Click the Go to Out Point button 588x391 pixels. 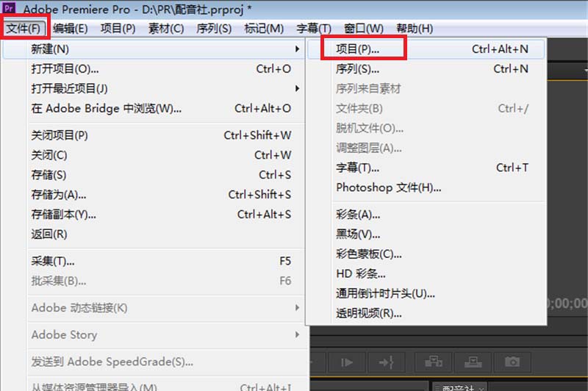pos(387,362)
